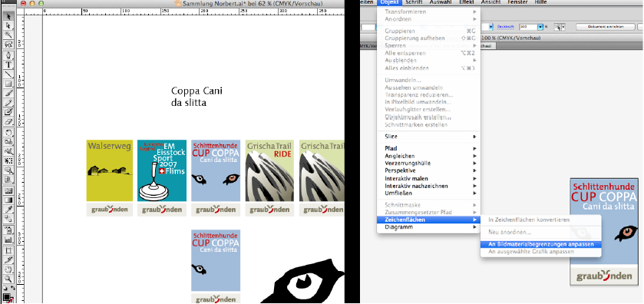Screen dimensions: 644x304
Task: Open the Auswahl menu
Action: pyautogui.click(x=440, y=2)
